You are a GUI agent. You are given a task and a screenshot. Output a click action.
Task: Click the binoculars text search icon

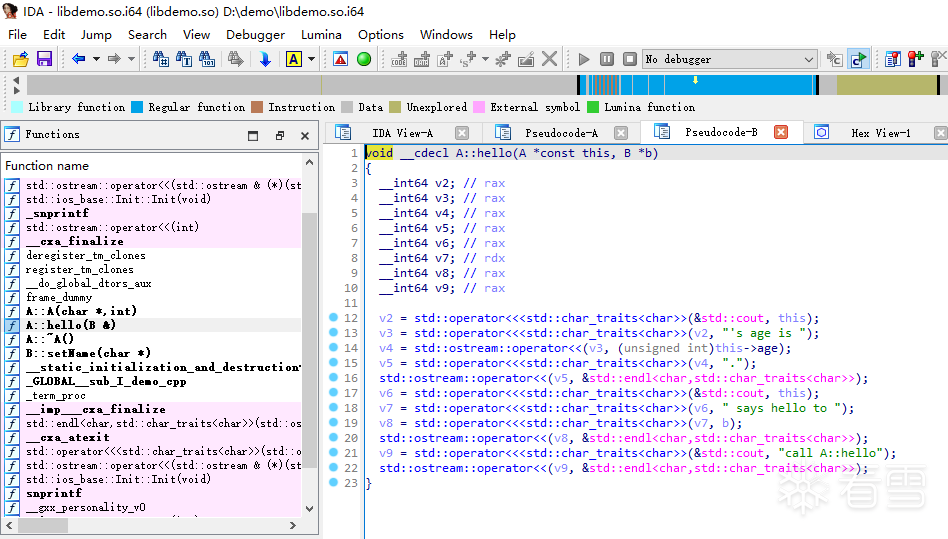pyautogui.click(x=184, y=59)
